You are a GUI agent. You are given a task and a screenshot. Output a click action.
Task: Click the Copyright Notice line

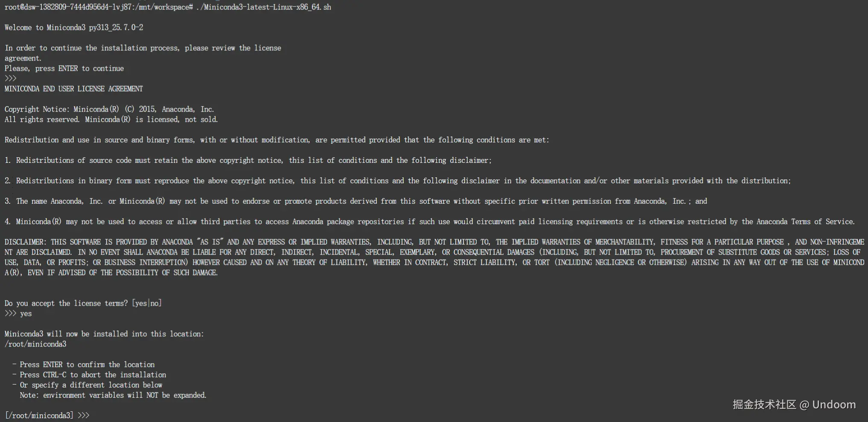click(x=109, y=110)
